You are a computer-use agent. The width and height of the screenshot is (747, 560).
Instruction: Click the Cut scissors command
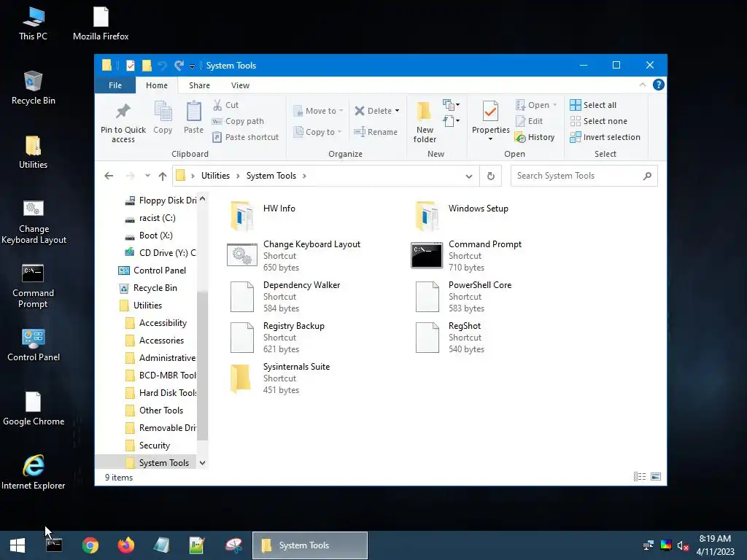(225, 105)
